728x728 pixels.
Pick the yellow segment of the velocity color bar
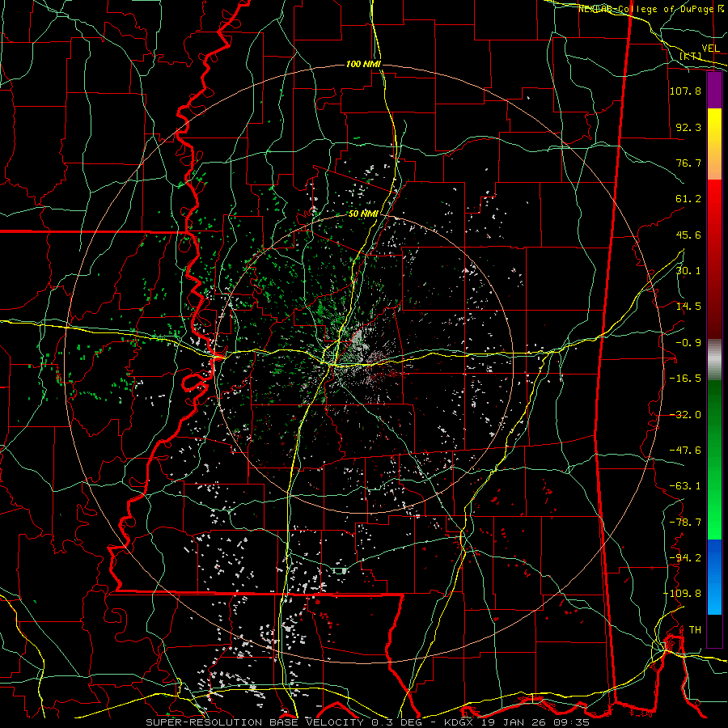pyautogui.click(x=714, y=123)
